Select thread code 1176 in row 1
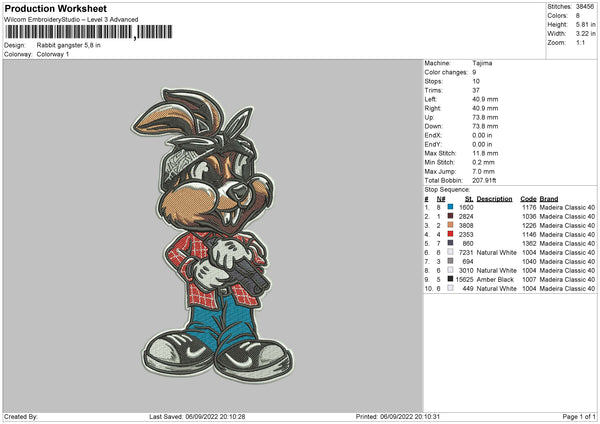The width and height of the screenshot is (600, 424). pos(529,207)
